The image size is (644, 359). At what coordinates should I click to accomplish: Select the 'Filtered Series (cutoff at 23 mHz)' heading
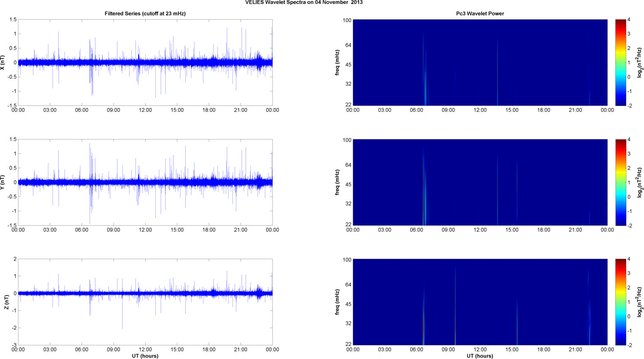click(x=145, y=13)
